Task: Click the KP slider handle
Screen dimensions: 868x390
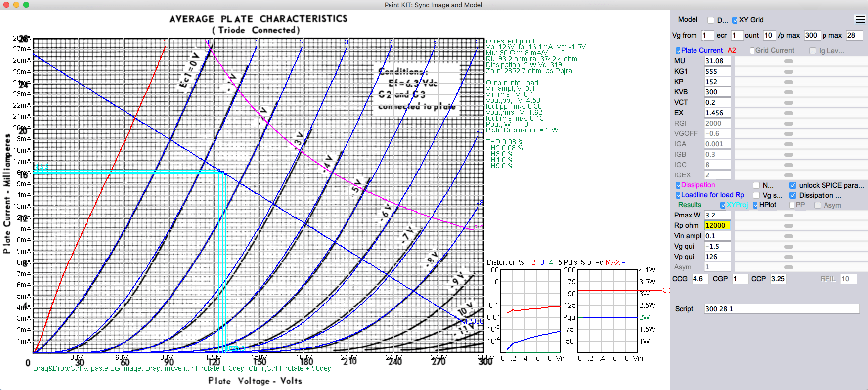Action: [789, 82]
